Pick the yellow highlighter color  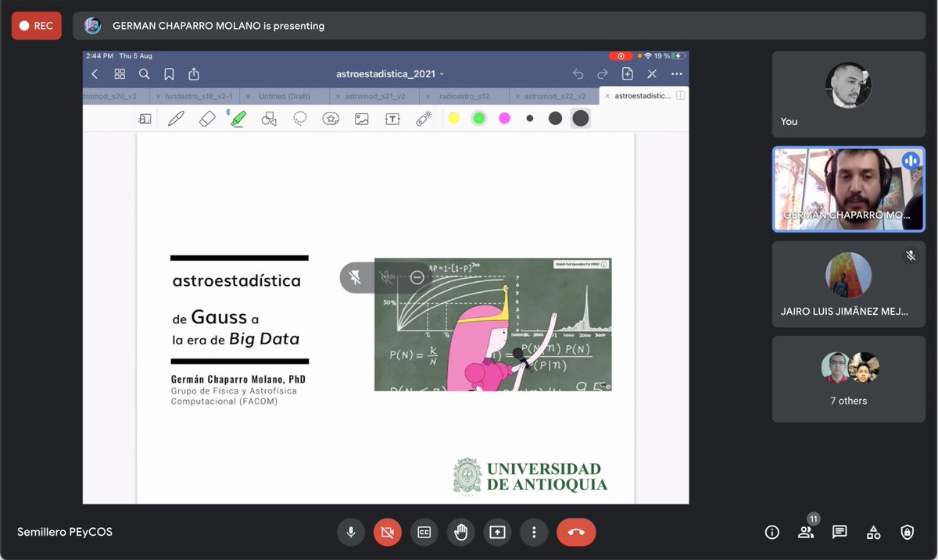click(453, 118)
